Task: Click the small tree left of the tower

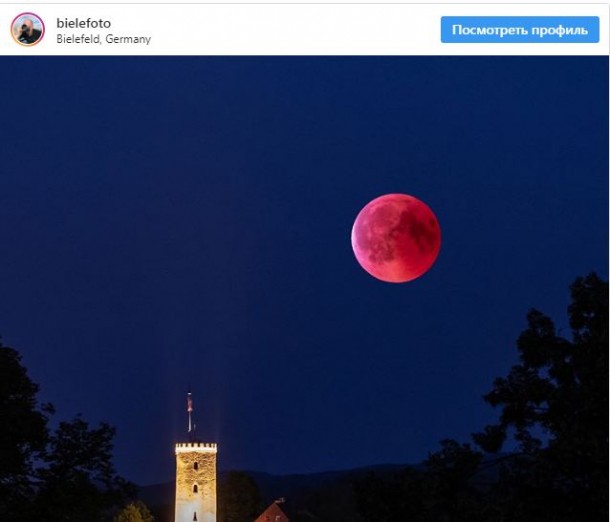Action: tap(134, 512)
